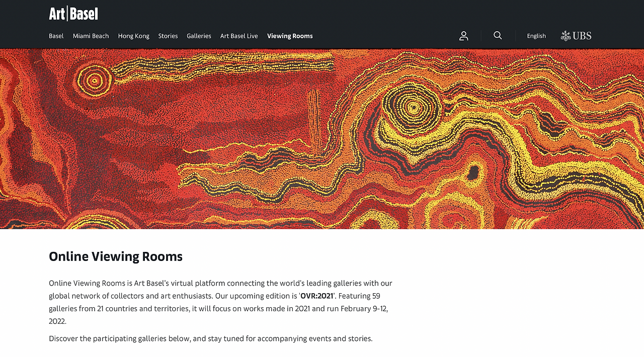
Task: Open the user account icon
Action: pos(464,36)
